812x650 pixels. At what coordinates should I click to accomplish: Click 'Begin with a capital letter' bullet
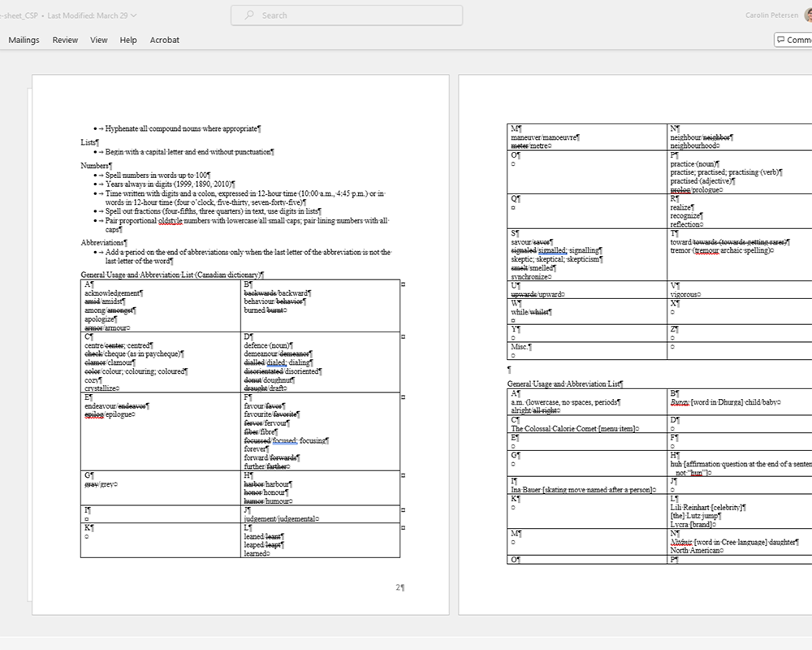point(188,152)
